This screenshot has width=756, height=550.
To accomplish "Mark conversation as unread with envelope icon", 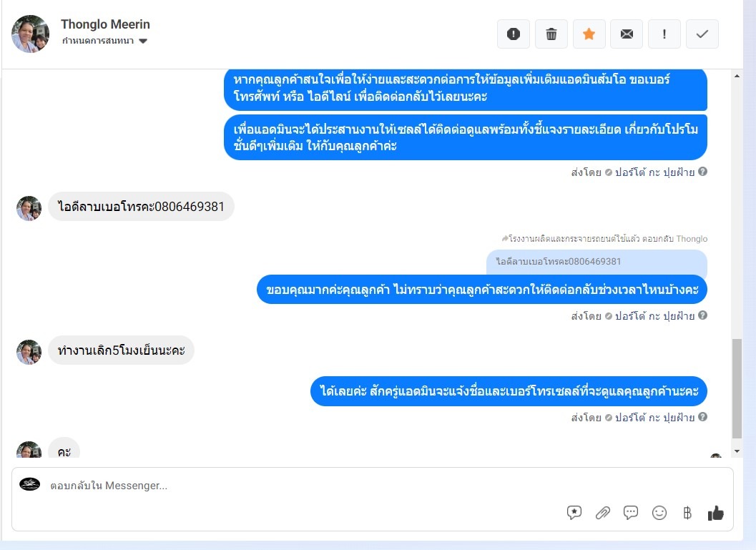I will pos(627,34).
